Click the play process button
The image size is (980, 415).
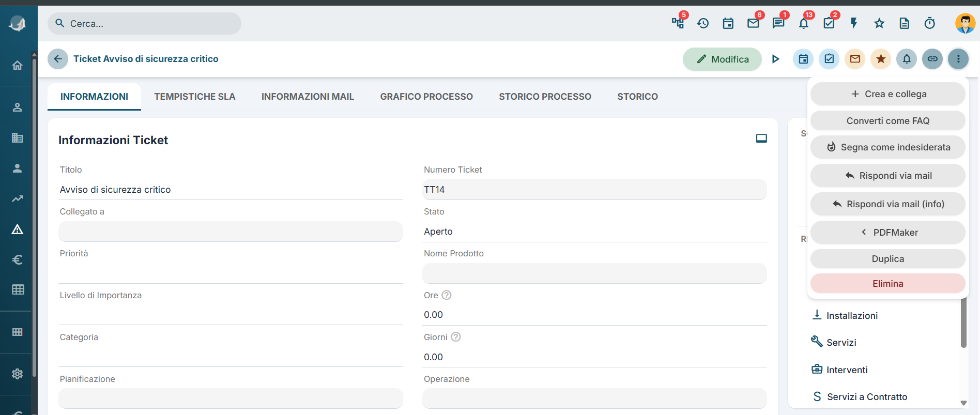click(x=775, y=59)
